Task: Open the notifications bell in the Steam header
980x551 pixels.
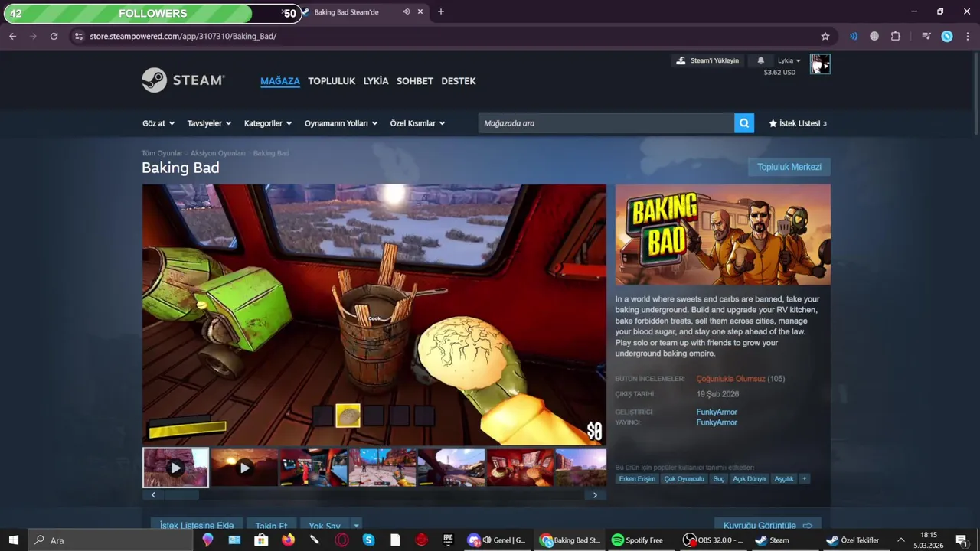Action: [760, 60]
